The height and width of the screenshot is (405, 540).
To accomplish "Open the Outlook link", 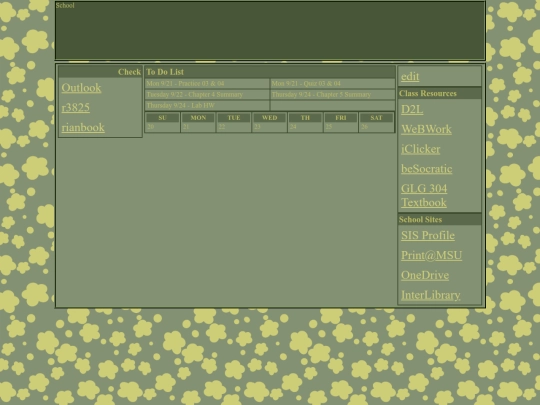I will pyautogui.click(x=81, y=88).
